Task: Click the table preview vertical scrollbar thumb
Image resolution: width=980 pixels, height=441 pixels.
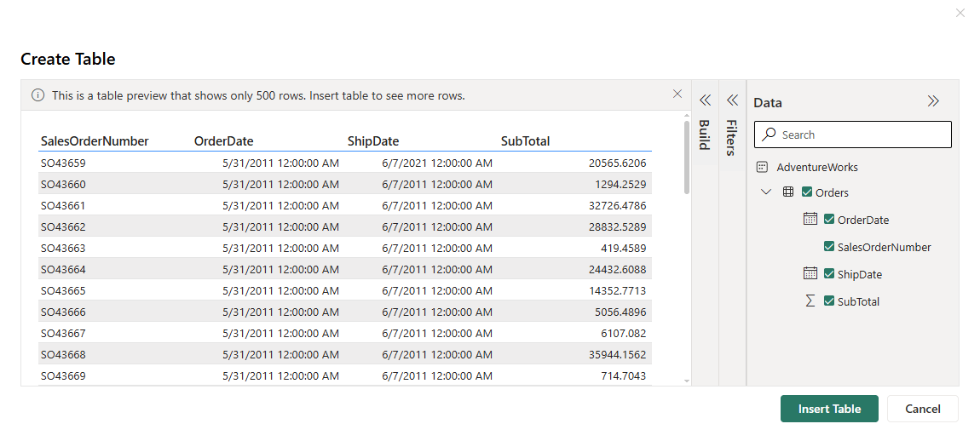Action: tap(687, 157)
